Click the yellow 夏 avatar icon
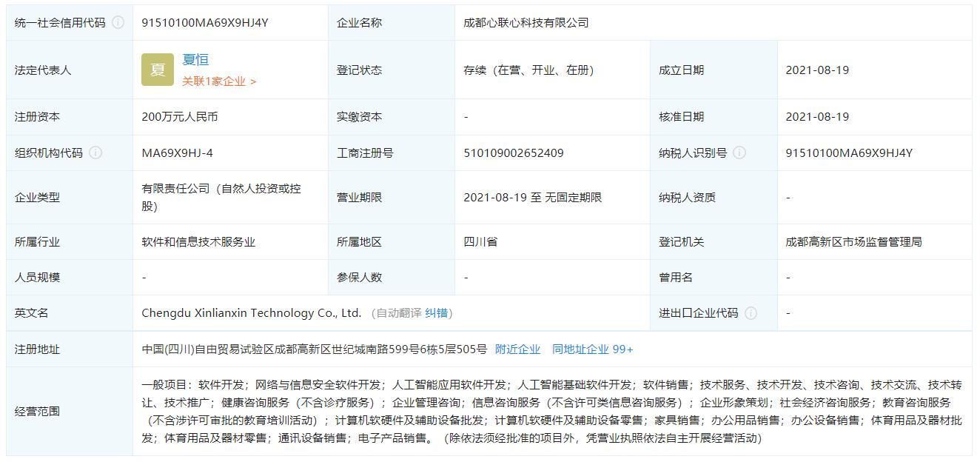The width and height of the screenshot is (980, 462). coord(157,70)
